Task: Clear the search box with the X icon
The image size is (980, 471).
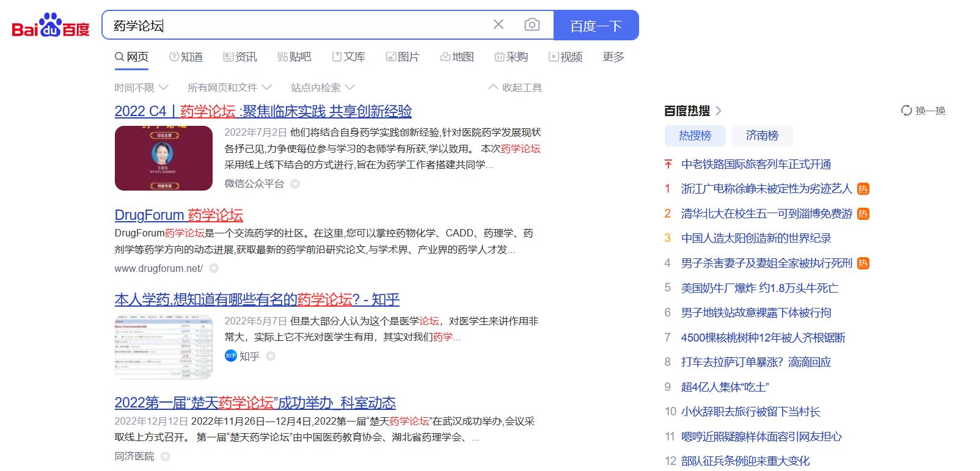Action: pyautogui.click(x=499, y=24)
